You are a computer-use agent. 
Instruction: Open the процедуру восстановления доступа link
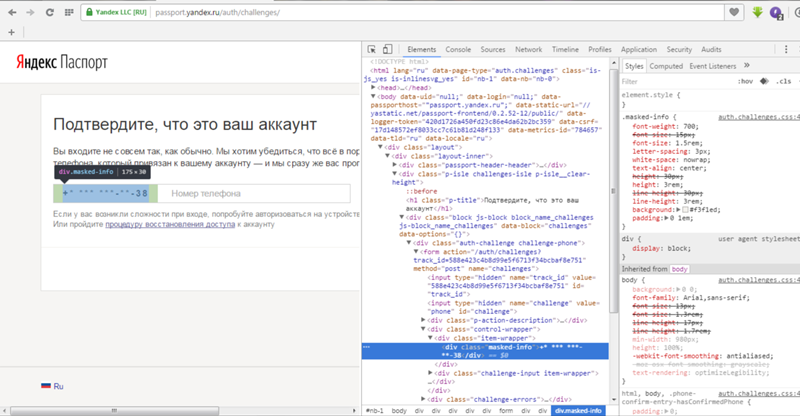170,224
